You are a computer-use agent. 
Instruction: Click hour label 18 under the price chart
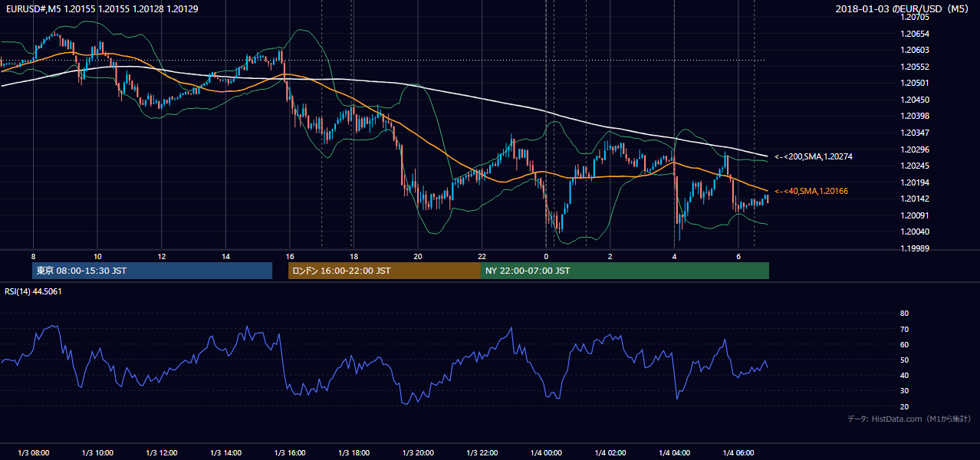pyautogui.click(x=354, y=256)
